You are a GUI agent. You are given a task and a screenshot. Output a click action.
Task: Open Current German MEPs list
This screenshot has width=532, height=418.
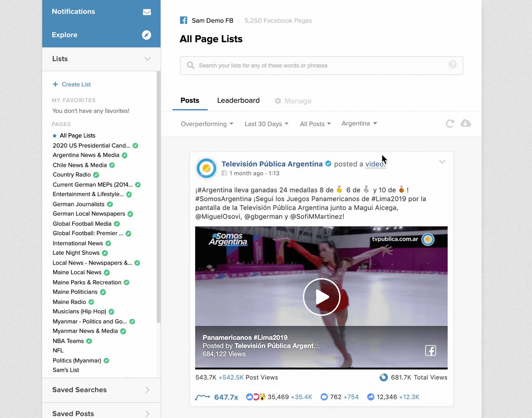[93, 185]
